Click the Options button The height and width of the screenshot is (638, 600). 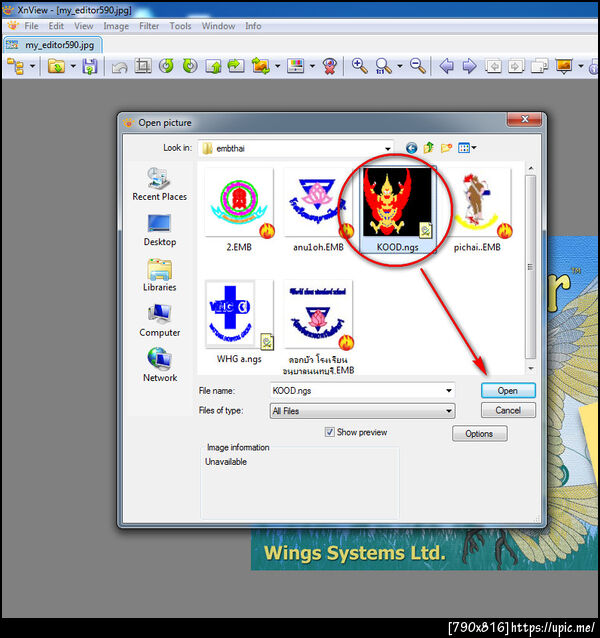480,434
